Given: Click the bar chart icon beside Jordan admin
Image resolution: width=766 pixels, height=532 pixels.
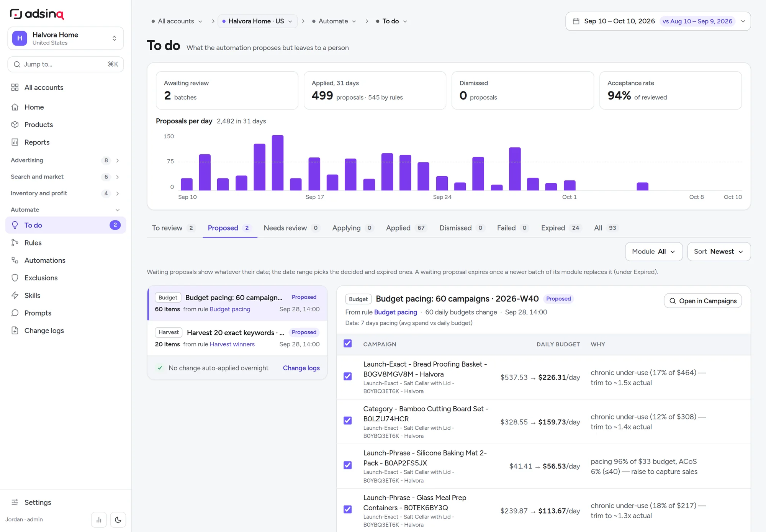Looking at the screenshot, I should [99, 520].
